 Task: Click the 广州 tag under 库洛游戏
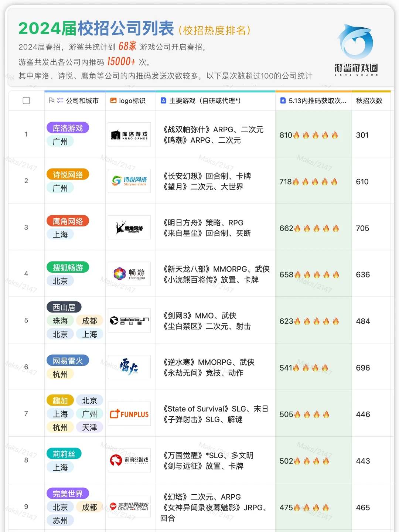pyautogui.click(x=60, y=141)
